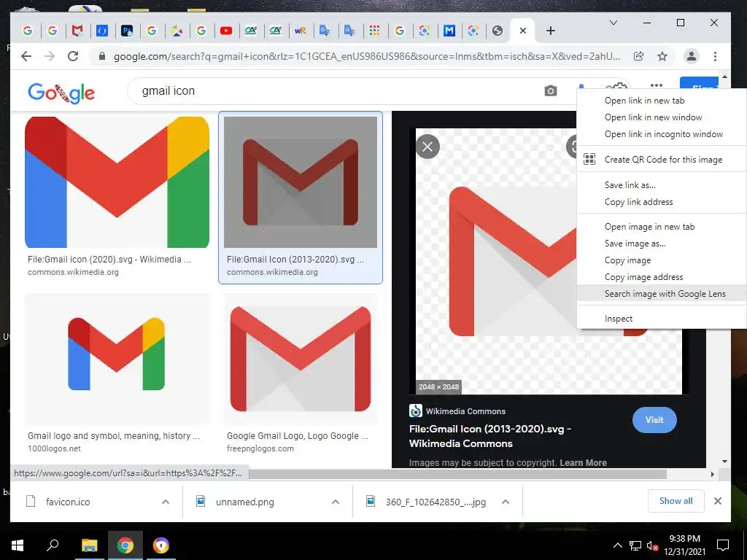Click 'Gmail logo and symbol, meaning, history' caption
This screenshot has height=560, width=747.
point(113,436)
